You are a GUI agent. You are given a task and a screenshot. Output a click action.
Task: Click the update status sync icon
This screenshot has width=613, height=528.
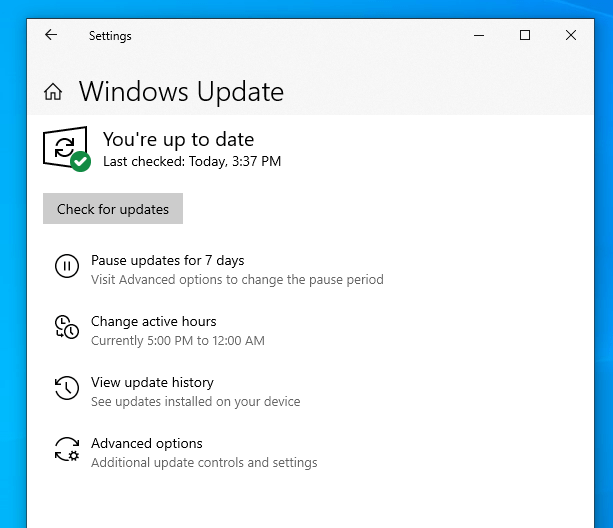pos(62,147)
